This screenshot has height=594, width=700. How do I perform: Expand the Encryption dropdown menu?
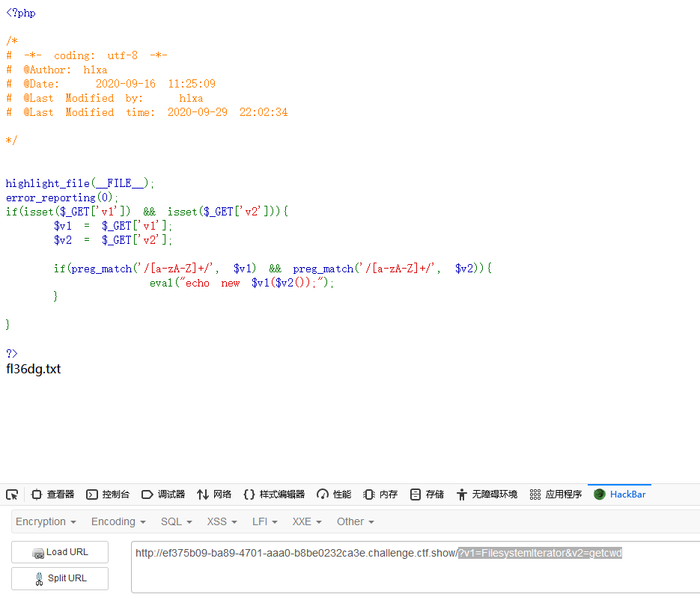(x=46, y=521)
